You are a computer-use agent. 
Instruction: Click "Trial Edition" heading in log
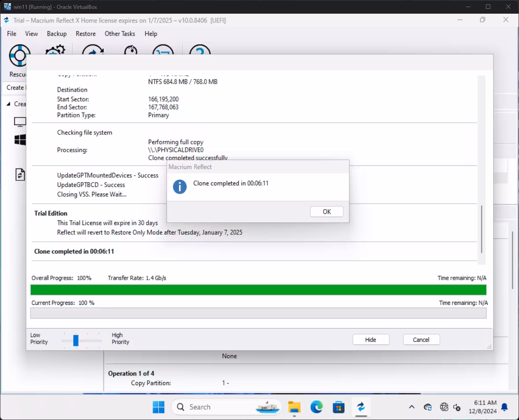point(51,214)
